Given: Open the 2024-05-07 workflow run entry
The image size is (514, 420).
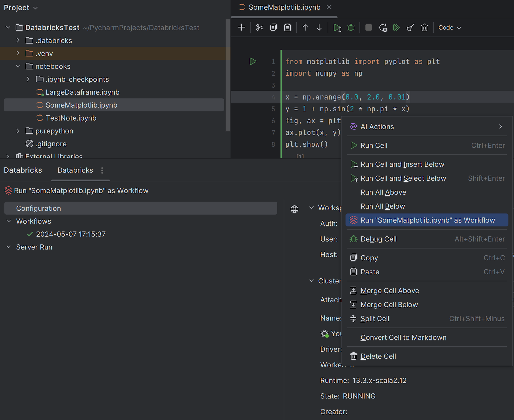Looking at the screenshot, I should pyautogui.click(x=70, y=234).
